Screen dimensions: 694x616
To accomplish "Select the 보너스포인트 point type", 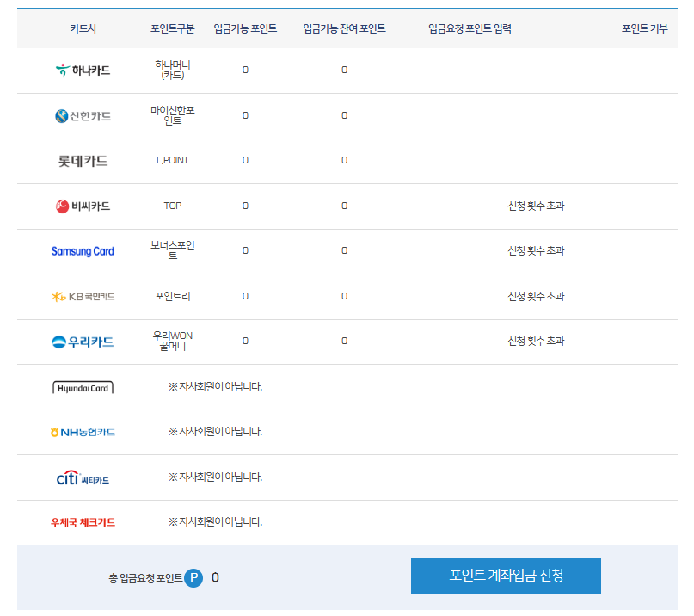I will pyautogui.click(x=173, y=250).
